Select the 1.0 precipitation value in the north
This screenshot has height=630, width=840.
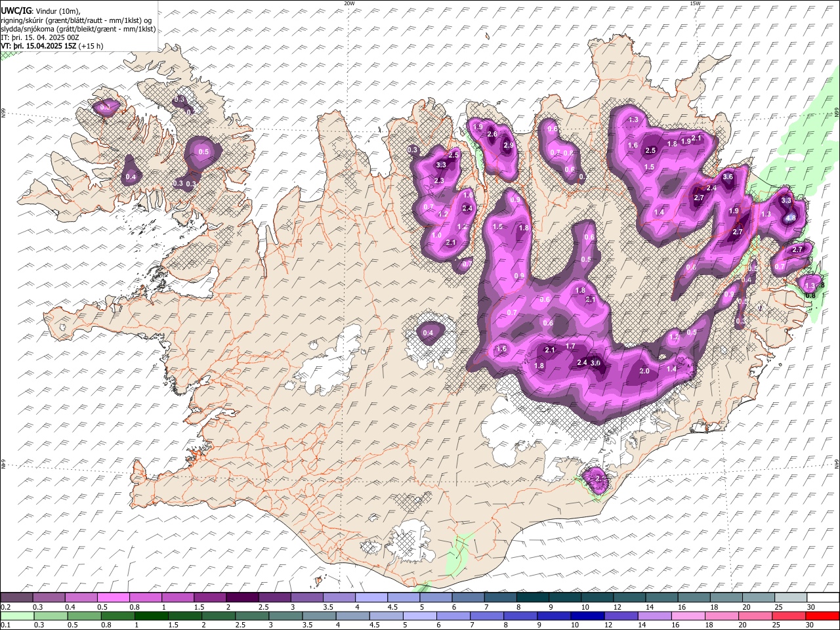436,235
